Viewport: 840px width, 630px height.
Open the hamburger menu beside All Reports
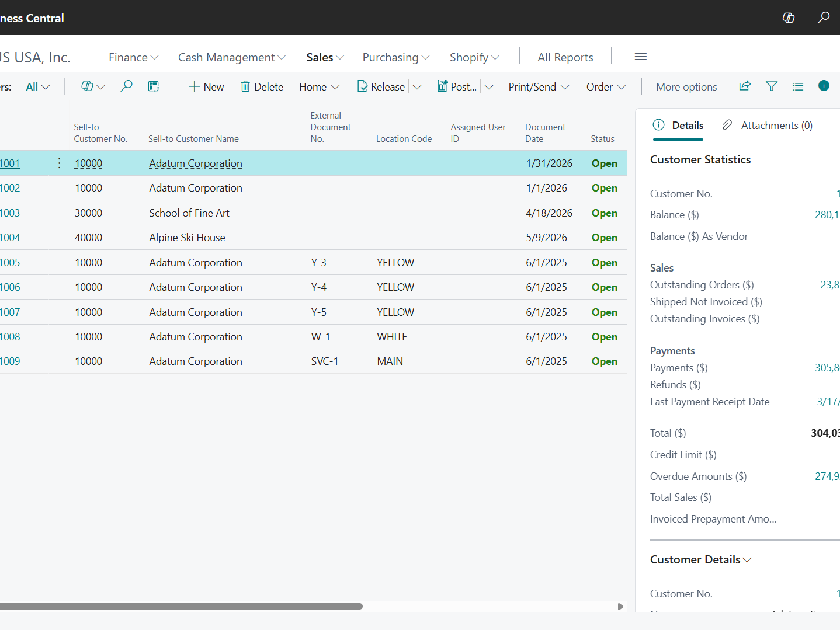click(640, 57)
